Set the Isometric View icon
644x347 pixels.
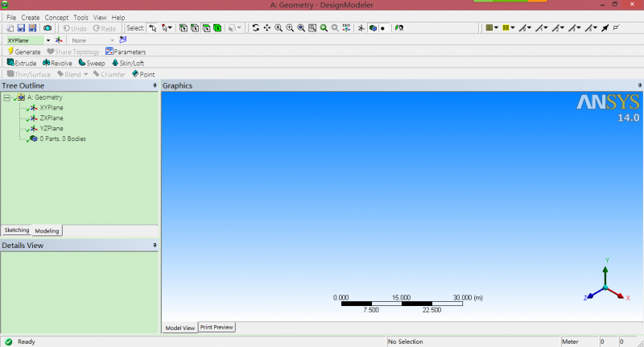tap(346, 28)
